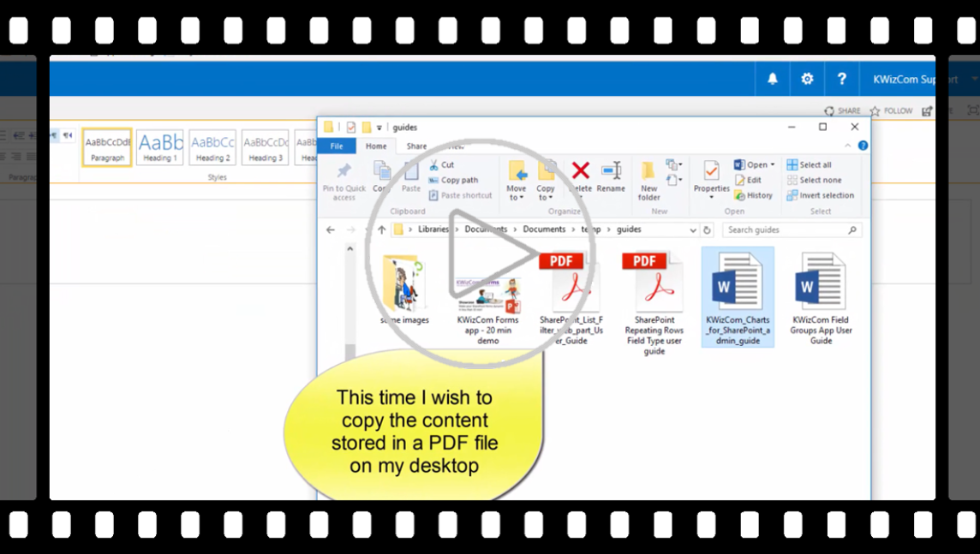Viewport: 980px width, 554px height.
Task: Select the KWizCom Field Groups App User Guide
Action: point(821,297)
